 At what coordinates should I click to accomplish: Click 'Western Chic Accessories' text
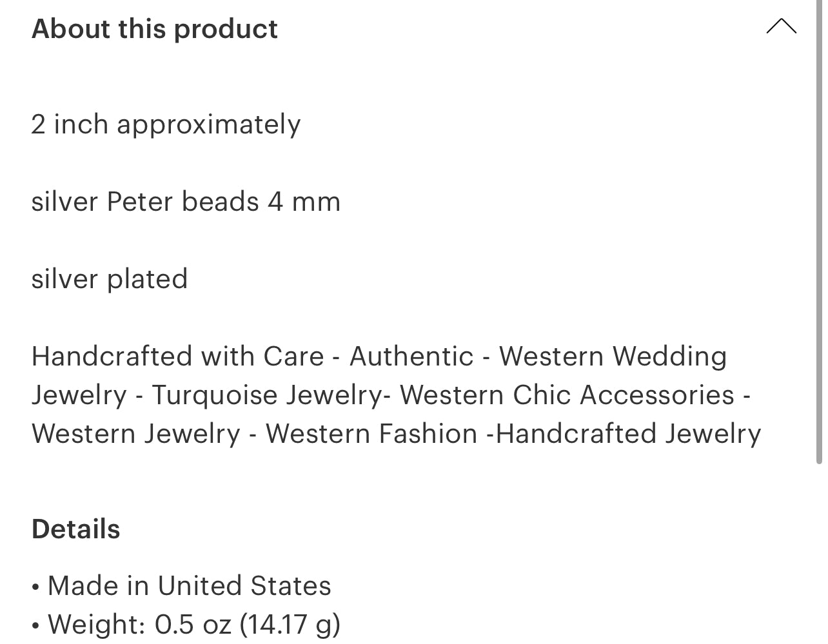(x=567, y=395)
